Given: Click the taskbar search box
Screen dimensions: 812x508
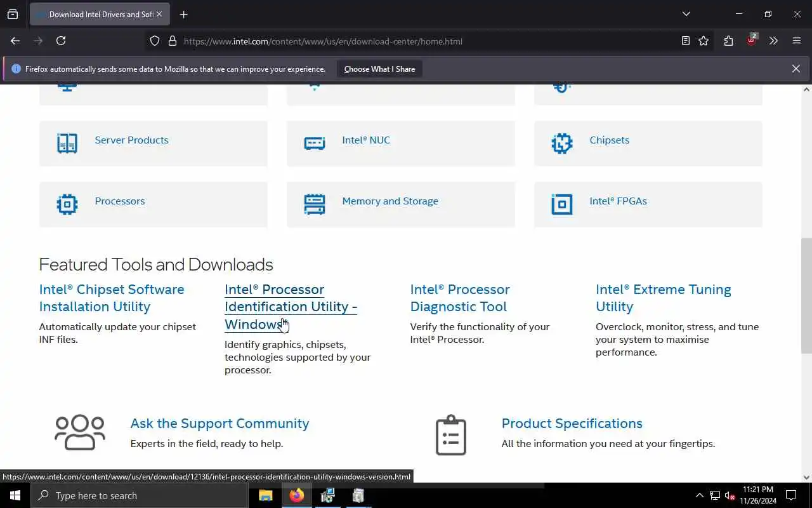Looking at the screenshot, I should 140,495.
